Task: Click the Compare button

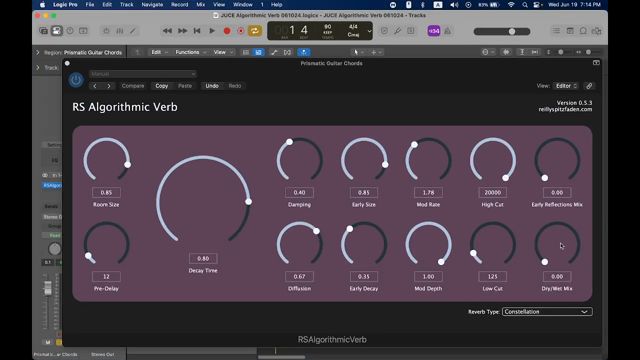Action: (133, 86)
